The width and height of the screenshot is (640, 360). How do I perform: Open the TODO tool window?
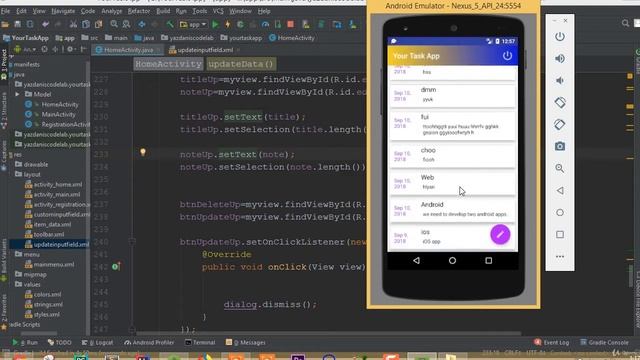59,342
